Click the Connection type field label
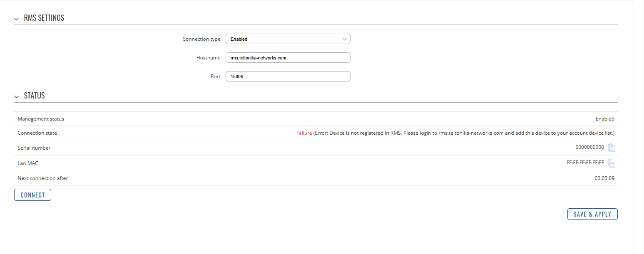The width and height of the screenshot is (644, 254). [x=201, y=39]
